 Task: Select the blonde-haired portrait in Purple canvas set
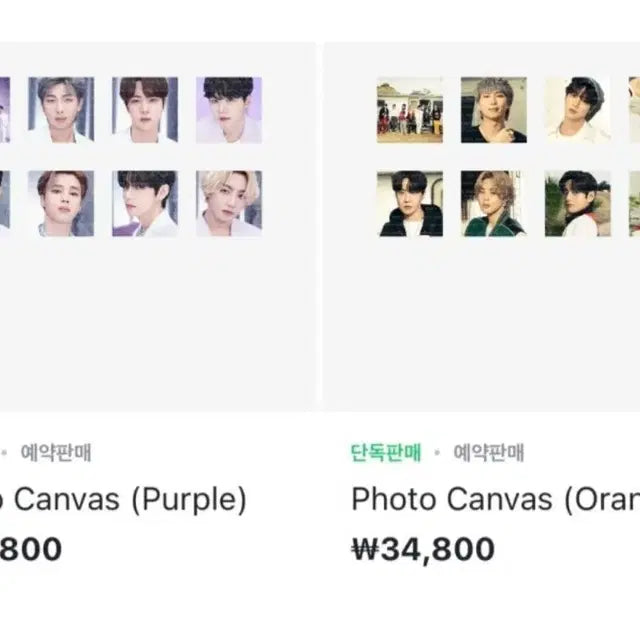pos(228,203)
